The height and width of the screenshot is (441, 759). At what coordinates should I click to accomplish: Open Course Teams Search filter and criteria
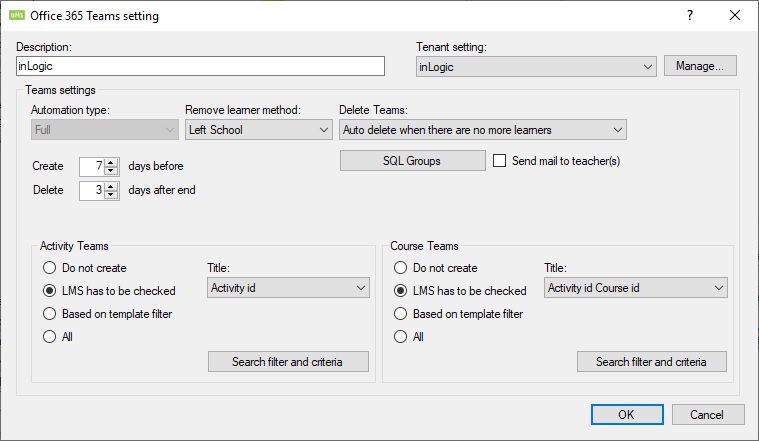[651, 361]
